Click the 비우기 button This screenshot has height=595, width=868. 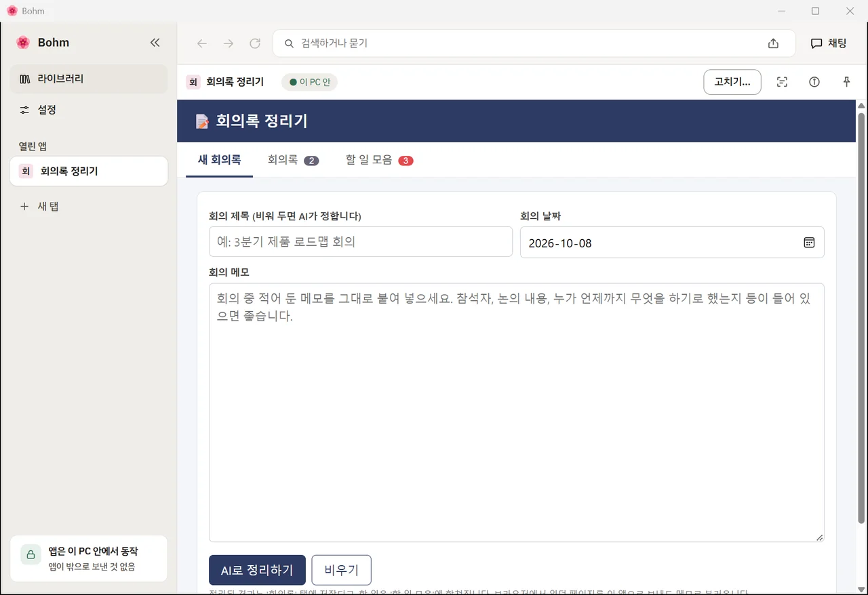point(341,570)
